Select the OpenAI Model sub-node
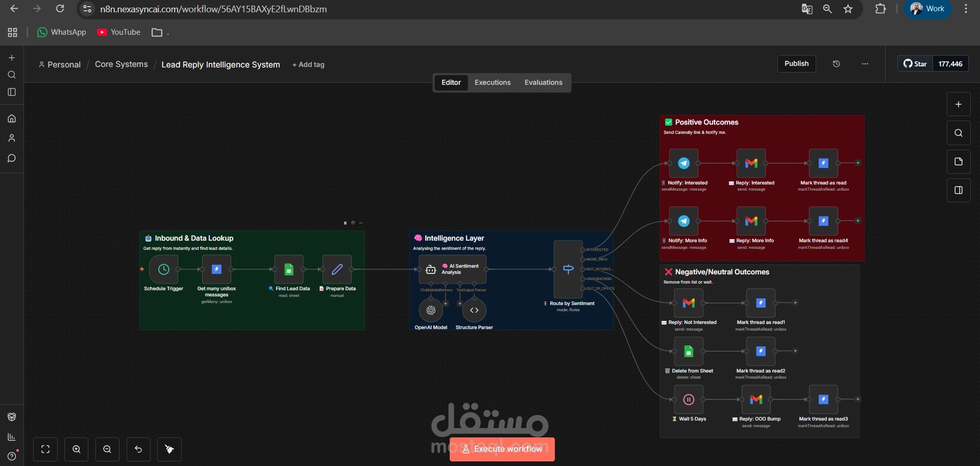Screen dimensions: 980x466 tap(431, 310)
